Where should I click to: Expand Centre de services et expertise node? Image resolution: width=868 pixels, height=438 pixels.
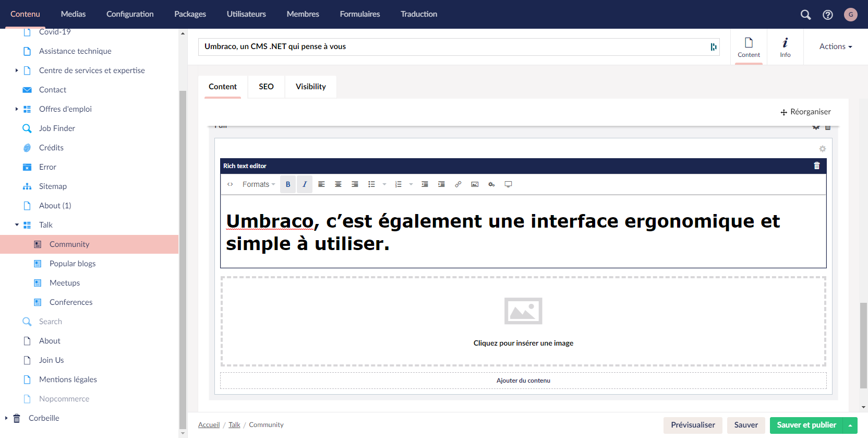(x=17, y=70)
